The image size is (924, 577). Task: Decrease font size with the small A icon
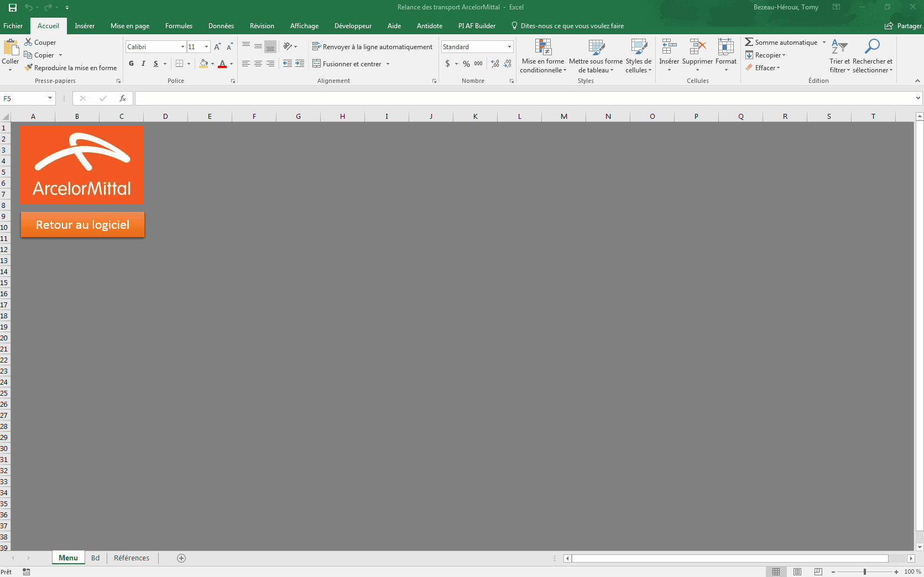pyautogui.click(x=229, y=47)
